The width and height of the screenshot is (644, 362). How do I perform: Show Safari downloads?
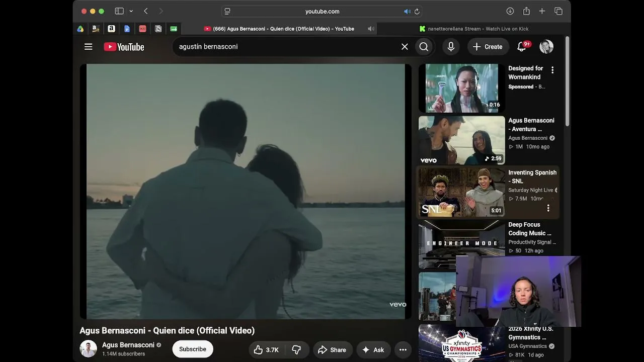point(510,11)
